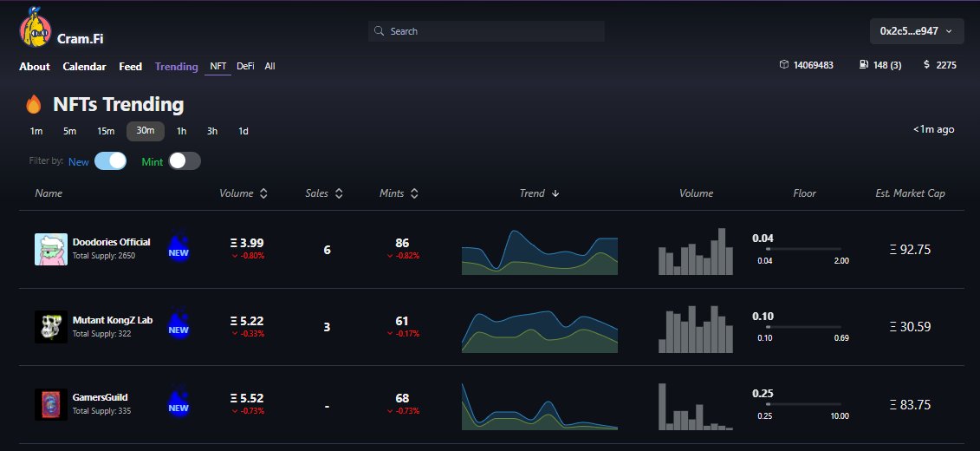Click the '<1m ago' update timestamp
980x451 pixels.
934,129
